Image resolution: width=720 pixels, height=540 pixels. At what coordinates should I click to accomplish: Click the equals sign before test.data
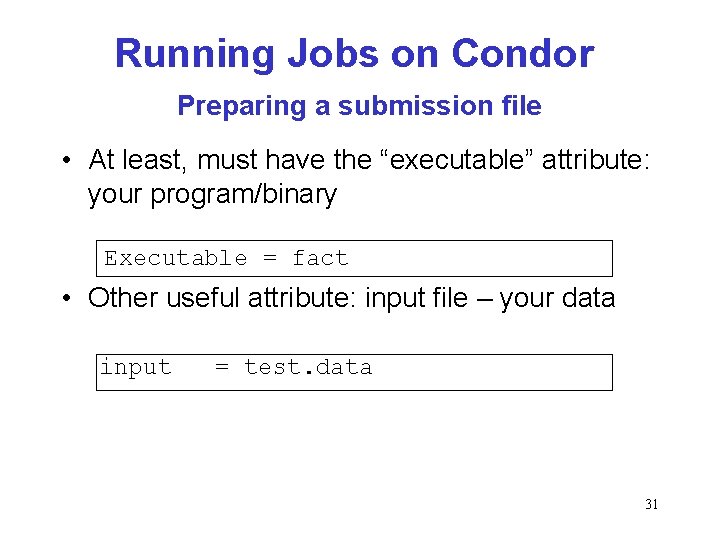coord(222,366)
